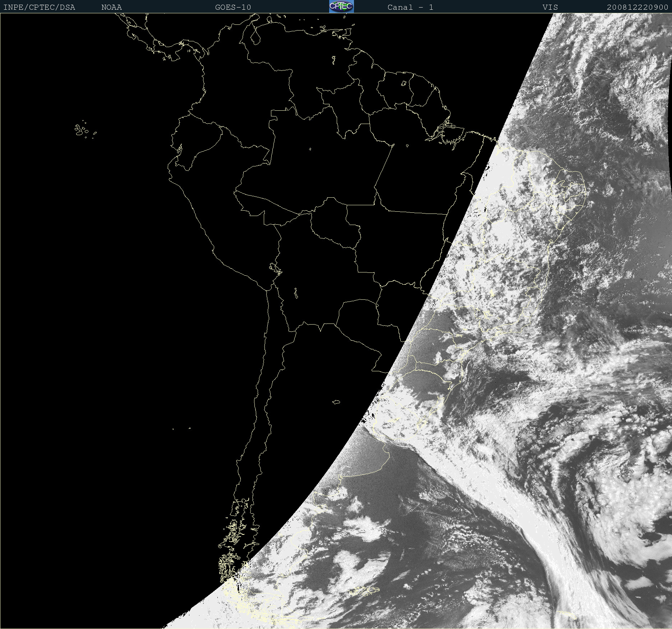Select the VIS label in the header
The image size is (672, 629).
(550, 7)
